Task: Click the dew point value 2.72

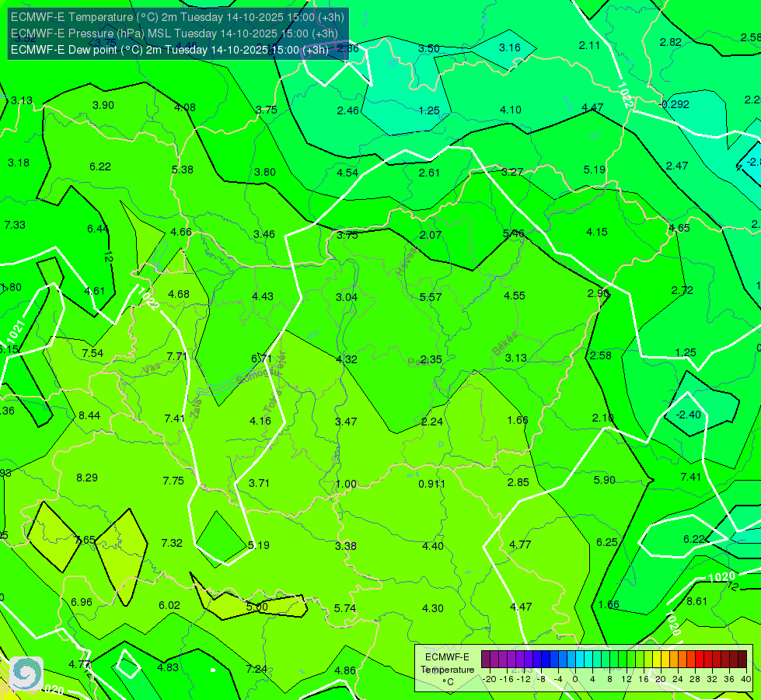Action: click(682, 290)
